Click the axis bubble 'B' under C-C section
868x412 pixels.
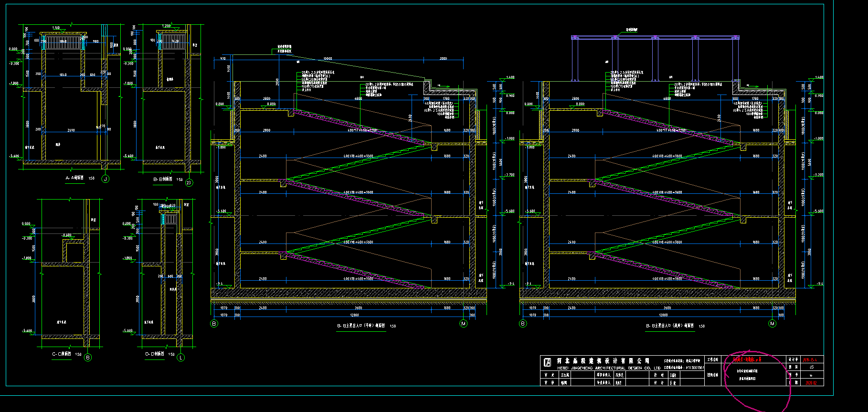[x=87, y=357]
